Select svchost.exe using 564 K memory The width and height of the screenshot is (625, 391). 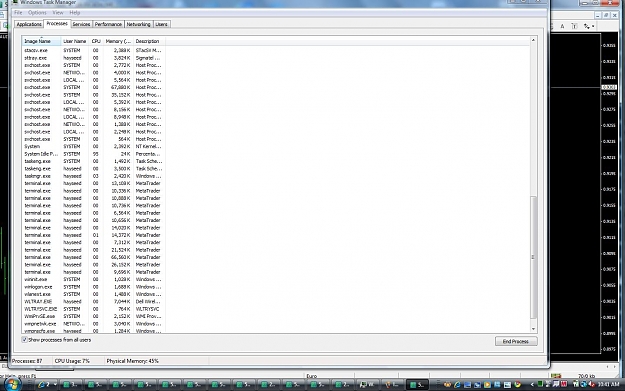click(94, 139)
